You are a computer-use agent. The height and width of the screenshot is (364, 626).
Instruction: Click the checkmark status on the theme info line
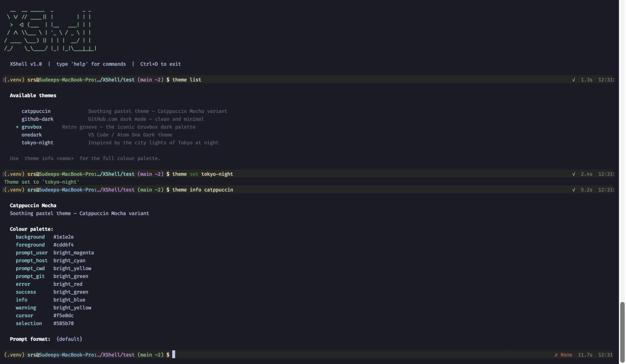tap(574, 190)
